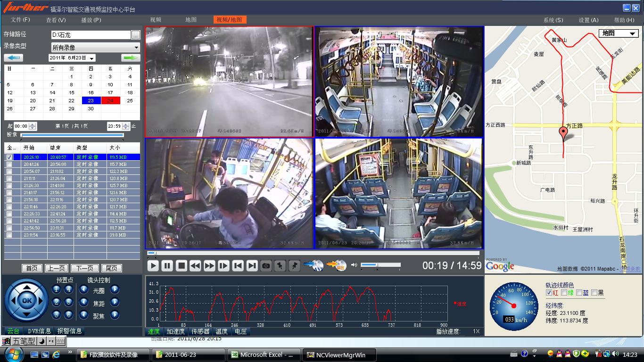Viewport: 644px width, 362px height.
Task: Open the 设置(A) menu
Action: tap(588, 20)
